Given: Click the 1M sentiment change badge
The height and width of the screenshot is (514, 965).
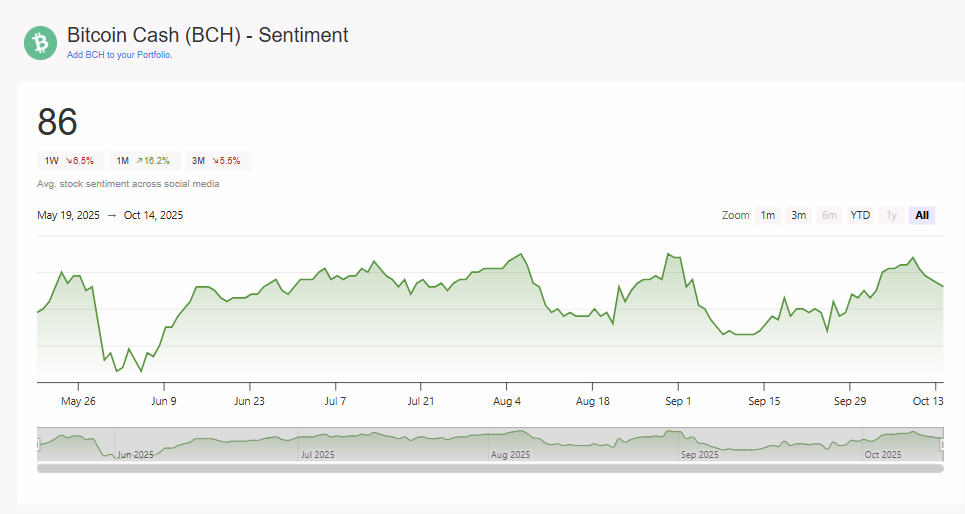Looking at the screenshot, I should point(143,160).
